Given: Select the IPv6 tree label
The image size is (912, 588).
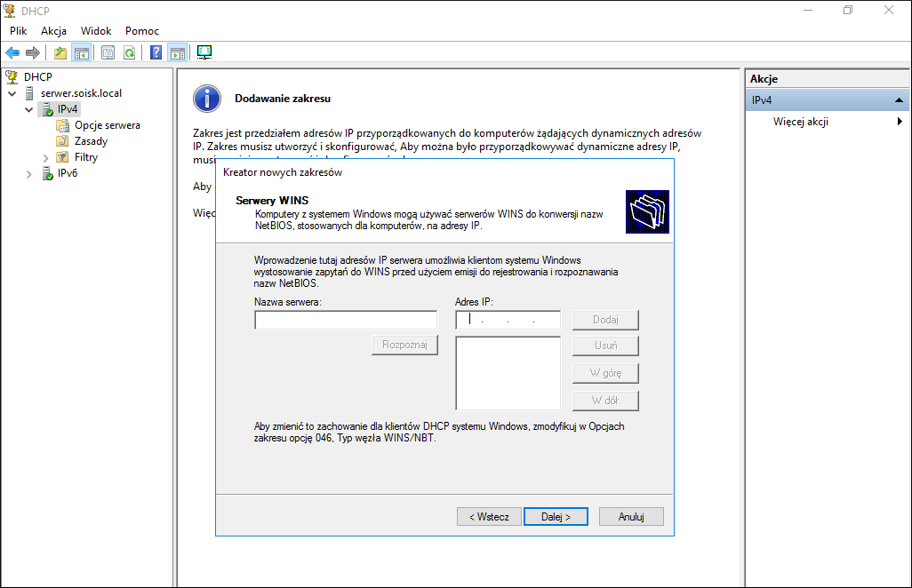Looking at the screenshot, I should pyautogui.click(x=68, y=173).
